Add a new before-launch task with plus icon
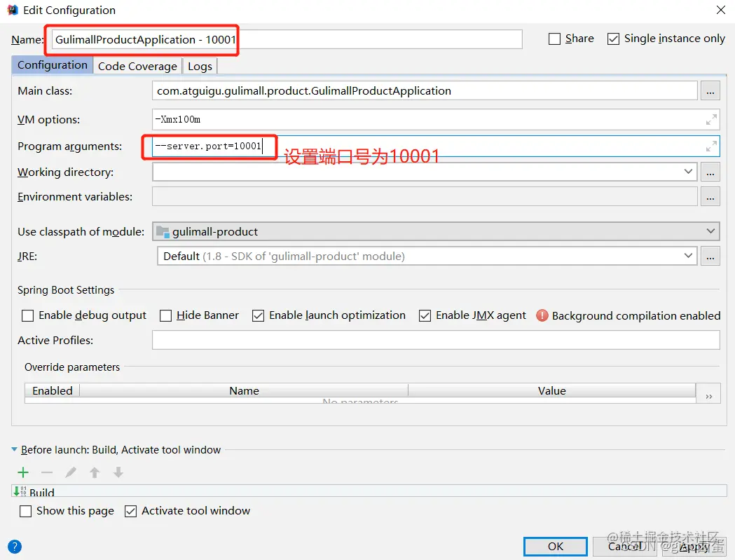The height and width of the screenshot is (560, 735). click(23, 472)
